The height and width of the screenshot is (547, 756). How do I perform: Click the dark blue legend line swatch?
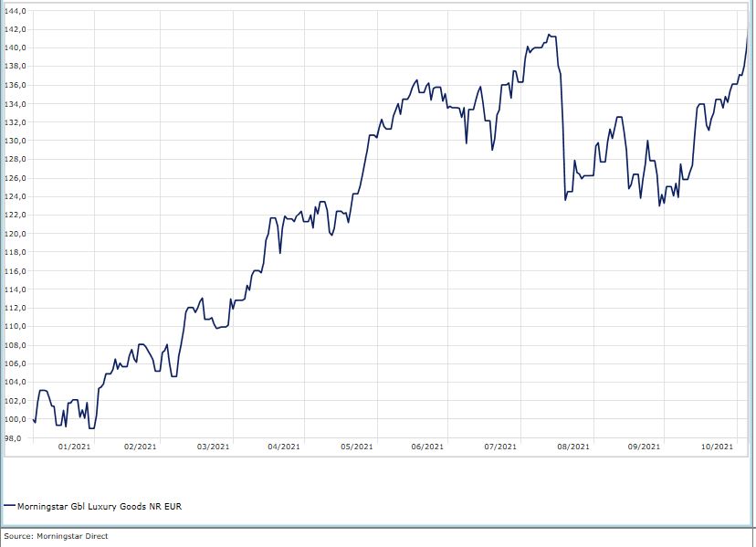pyautogui.click(x=9, y=505)
